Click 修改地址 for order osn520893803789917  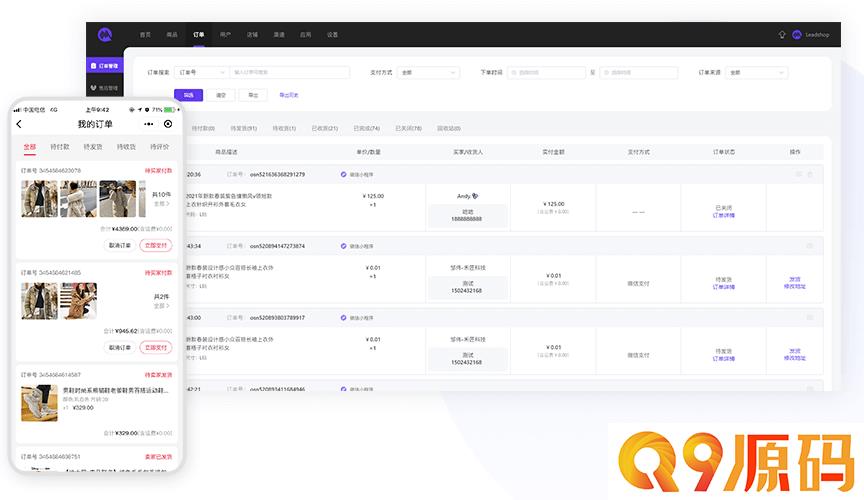pyautogui.click(x=795, y=358)
